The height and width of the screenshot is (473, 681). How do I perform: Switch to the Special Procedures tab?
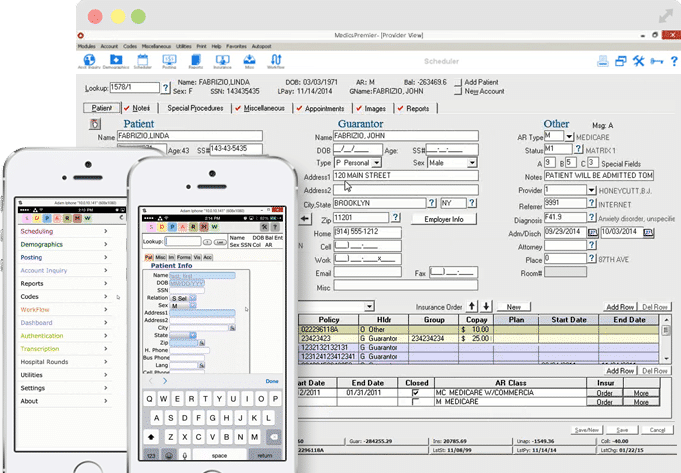point(195,108)
